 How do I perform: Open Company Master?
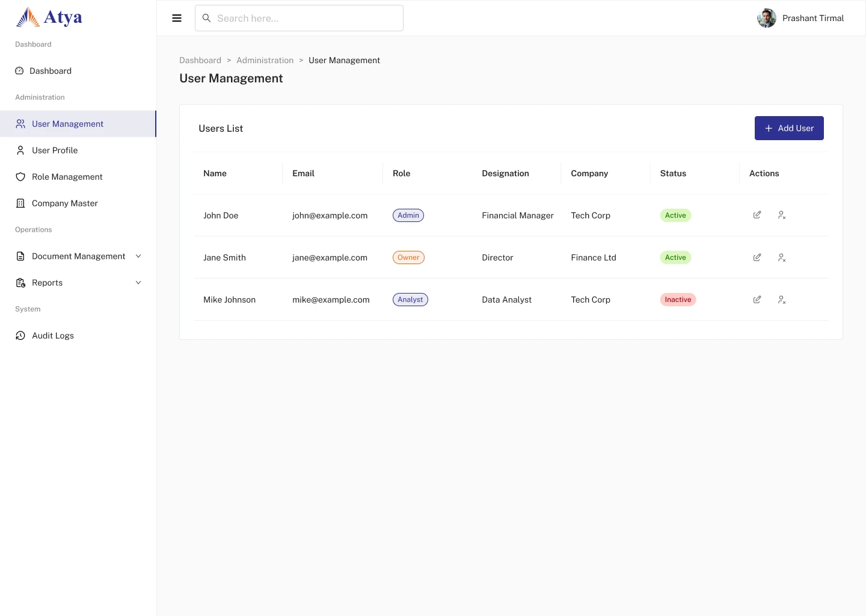click(78, 203)
